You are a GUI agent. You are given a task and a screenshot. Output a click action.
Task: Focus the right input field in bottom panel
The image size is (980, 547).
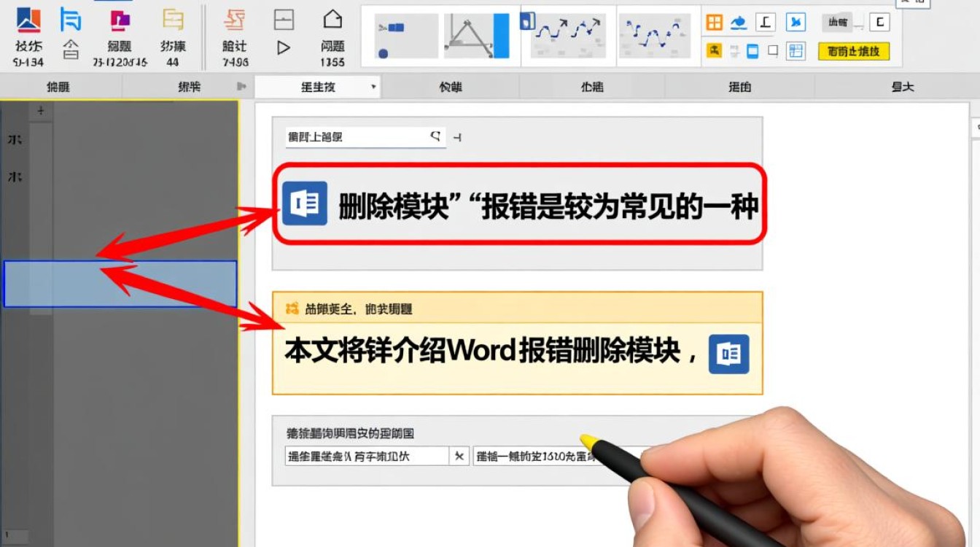557,456
